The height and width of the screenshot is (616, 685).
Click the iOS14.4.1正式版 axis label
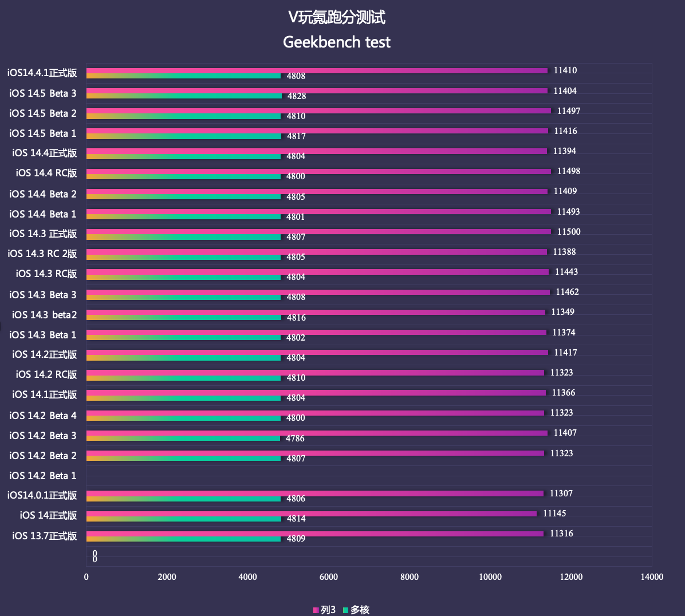(42, 73)
